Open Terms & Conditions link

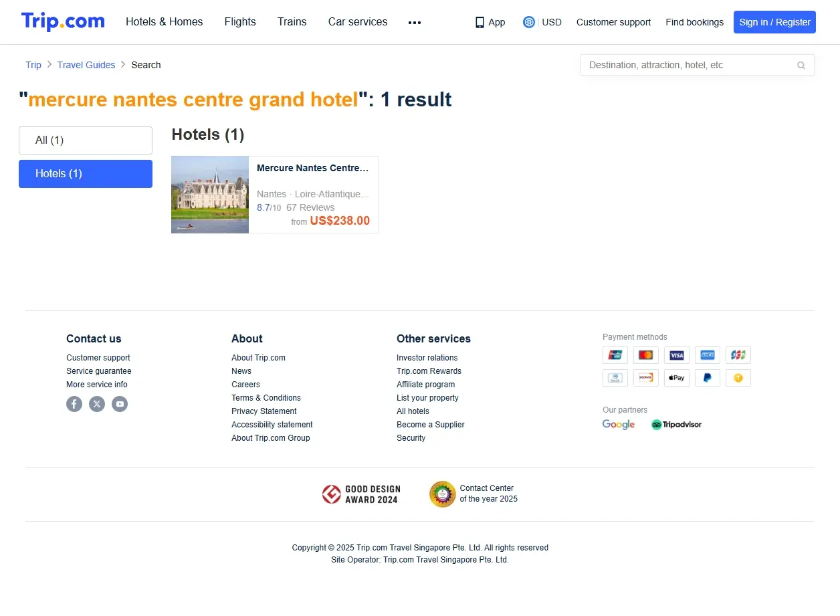(266, 398)
